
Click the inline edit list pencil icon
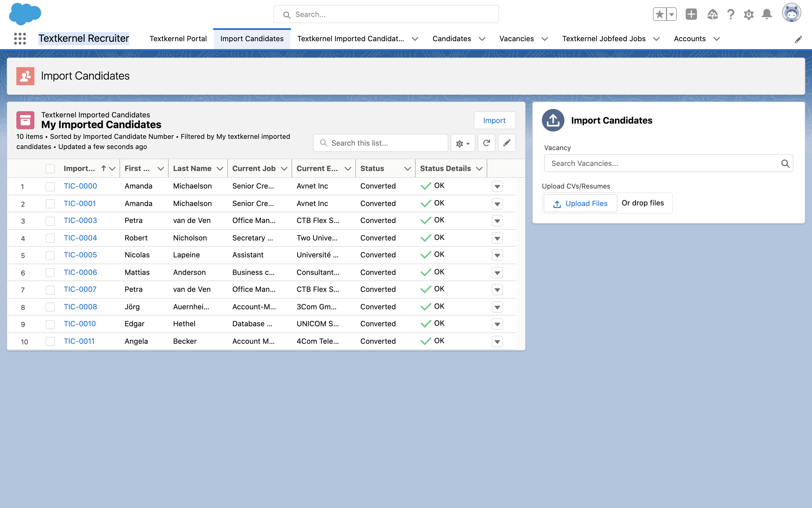coord(507,143)
